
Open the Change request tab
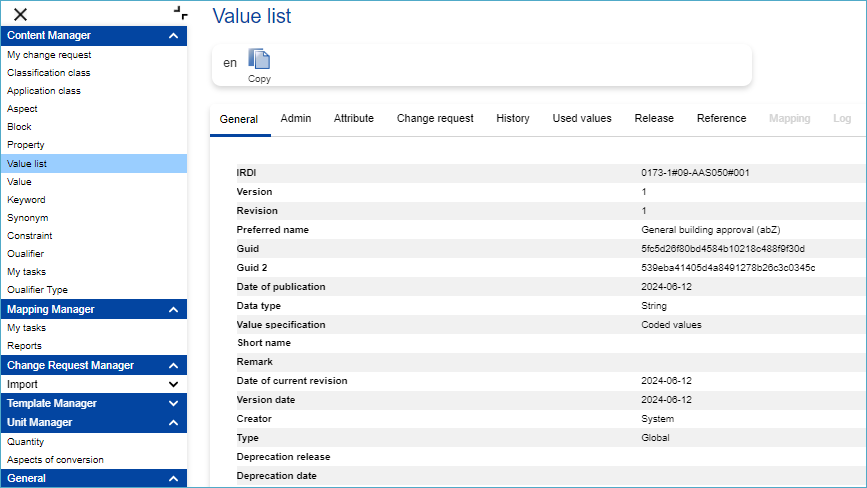tap(435, 118)
